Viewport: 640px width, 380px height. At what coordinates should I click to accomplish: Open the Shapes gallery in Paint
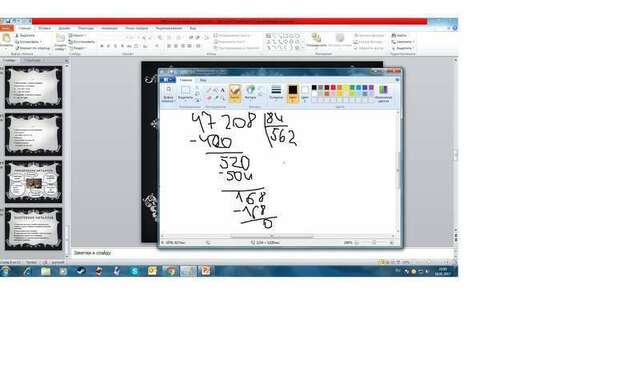(250, 93)
